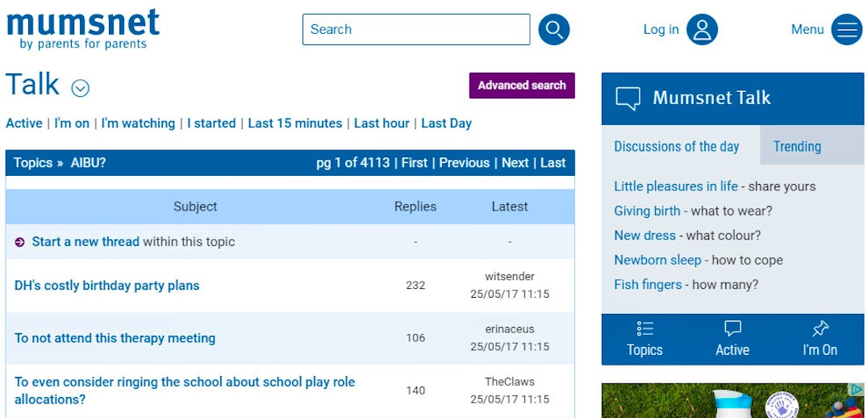Click the purple arrow icon by Start a new thread
Viewport: 868px width, 418px height.
coord(19,242)
